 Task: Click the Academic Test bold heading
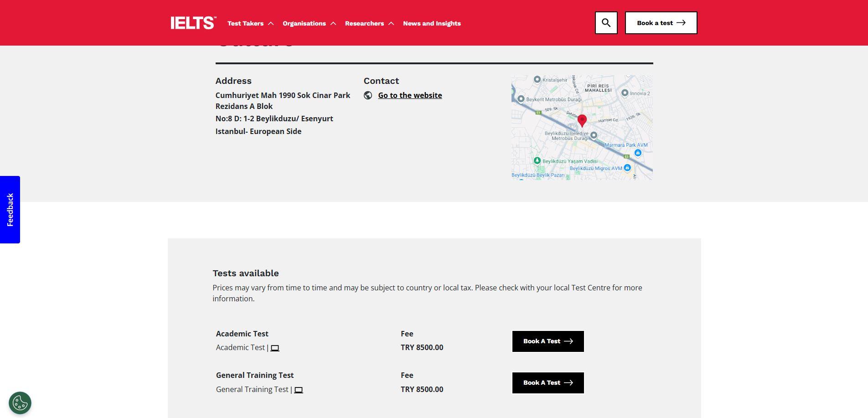tap(242, 334)
